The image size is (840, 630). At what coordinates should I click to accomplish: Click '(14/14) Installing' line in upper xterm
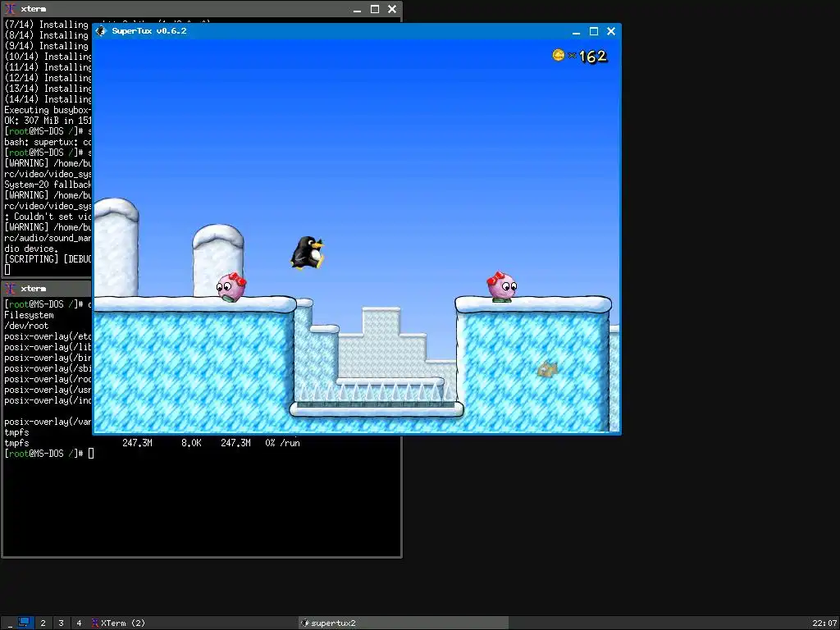click(x=48, y=99)
